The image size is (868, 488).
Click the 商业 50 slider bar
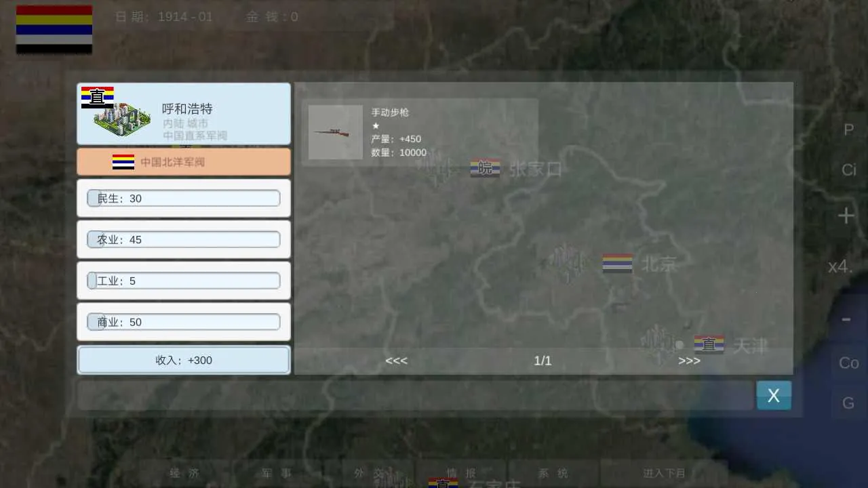click(183, 322)
